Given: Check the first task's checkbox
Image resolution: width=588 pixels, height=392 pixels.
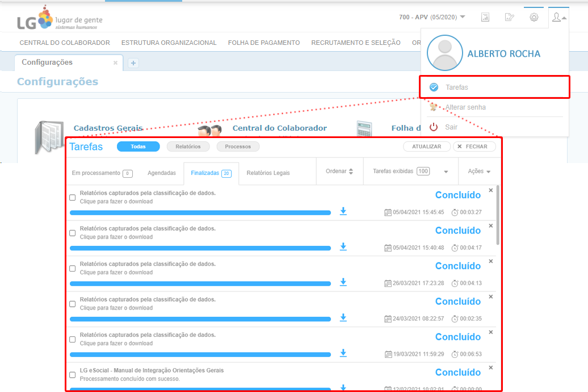Looking at the screenshot, I should (72, 198).
